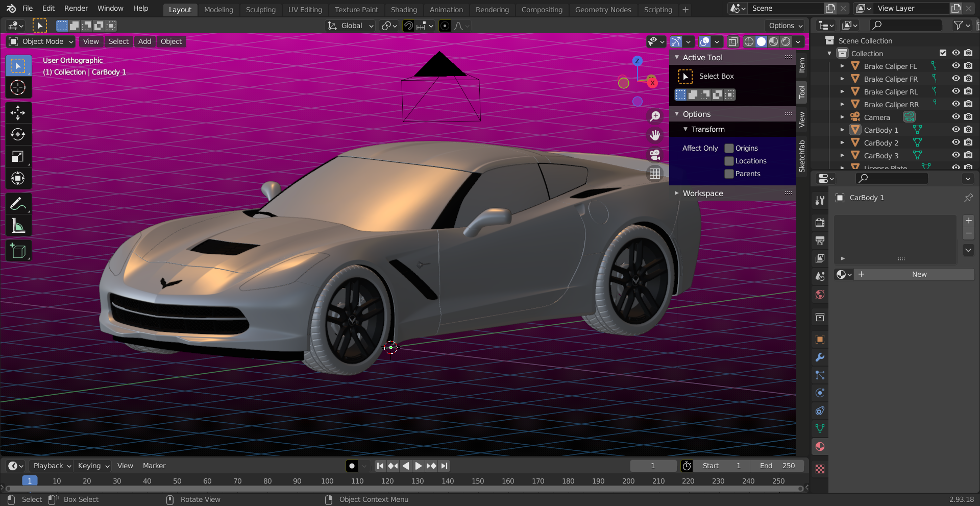Click timeline frame marker 1
Image resolution: width=980 pixels, height=506 pixels.
(x=30, y=480)
